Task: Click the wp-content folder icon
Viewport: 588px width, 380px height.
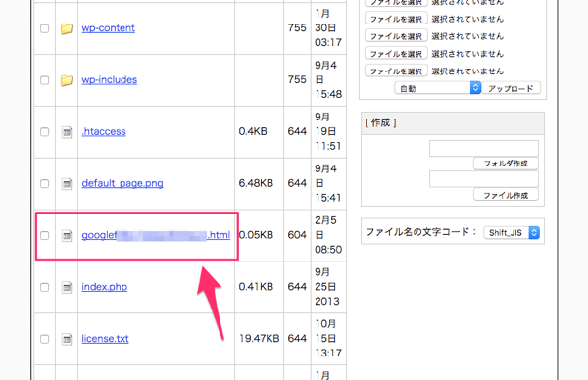Action: pyautogui.click(x=67, y=28)
